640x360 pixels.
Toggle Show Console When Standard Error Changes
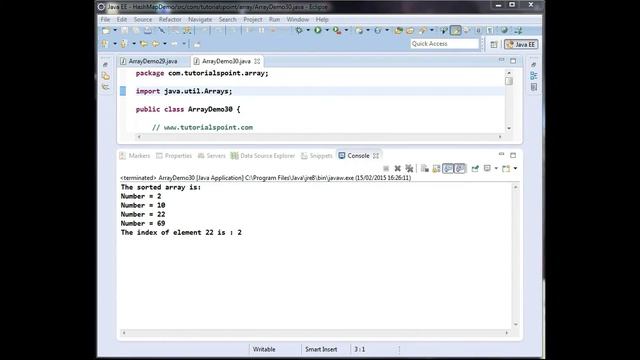click(x=460, y=168)
